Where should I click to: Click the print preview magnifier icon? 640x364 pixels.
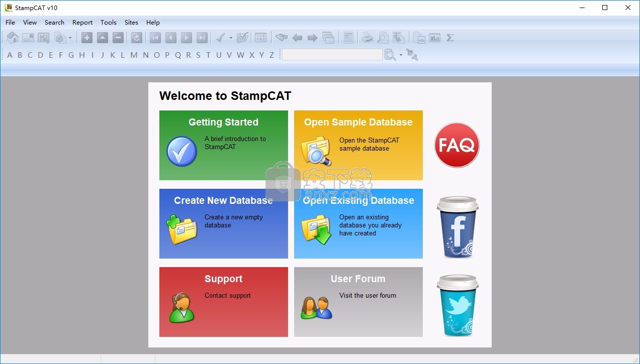click(x=383, y=38)
